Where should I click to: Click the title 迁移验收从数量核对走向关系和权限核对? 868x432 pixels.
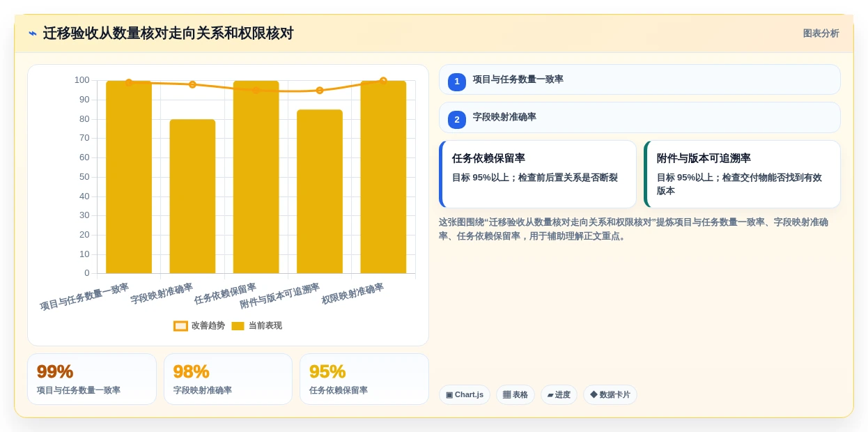168,33
